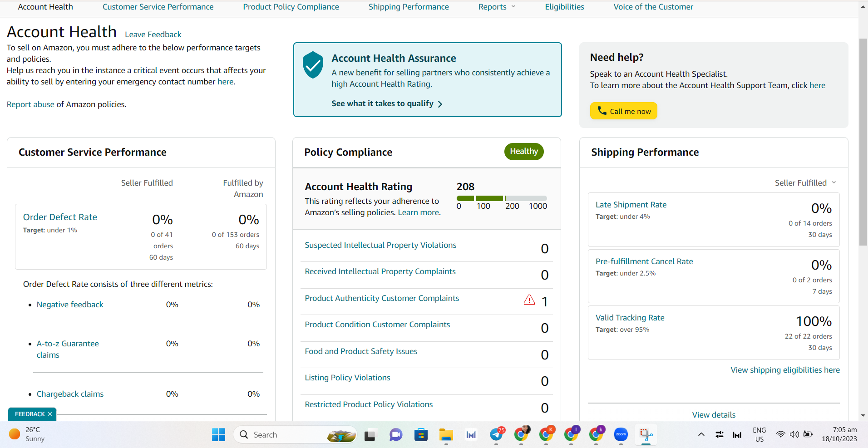Open Product Authenticity Customer Complaints

(382, 298)
